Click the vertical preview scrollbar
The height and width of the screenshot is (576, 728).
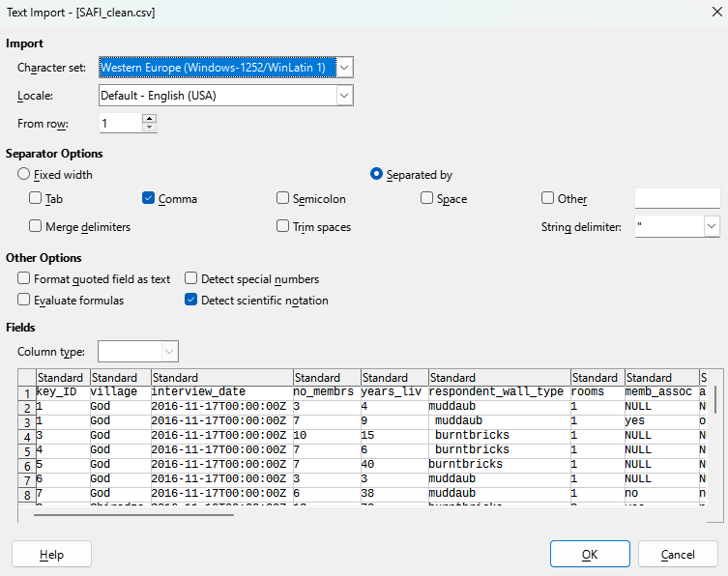point(715,399)
